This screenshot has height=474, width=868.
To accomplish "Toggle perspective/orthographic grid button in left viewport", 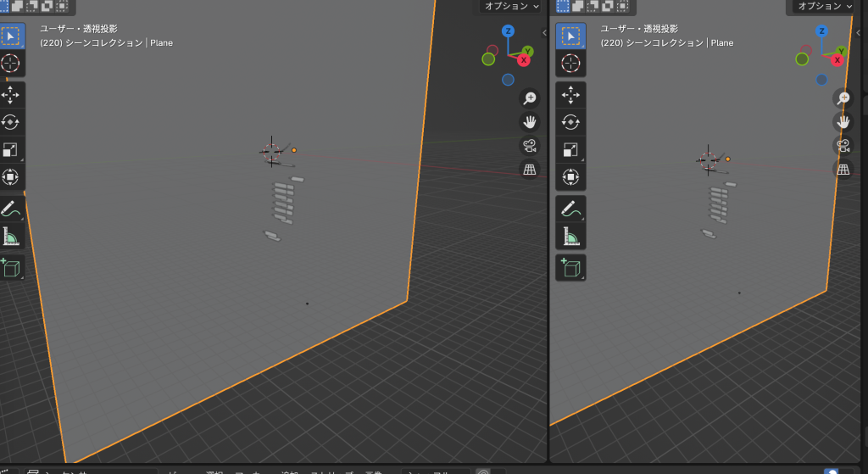I will 530,170.
